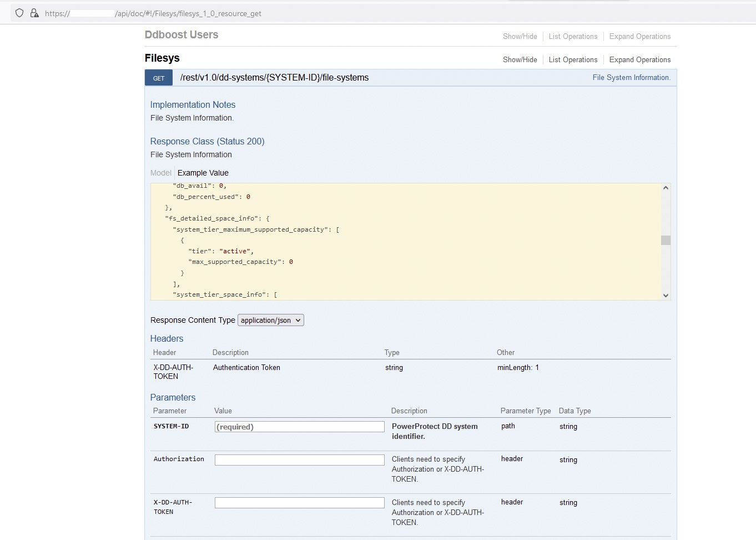Click the Implementation Notes heading
Screen dimensions: 756x540
193,104
